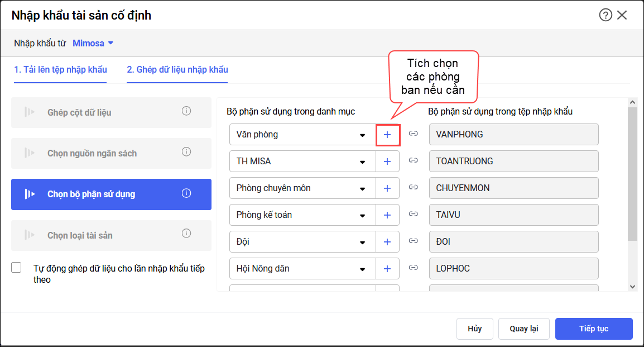Switch to Tải lên tệp nhập khẩu tab
Image resolution: width=644 pixels, height=347 pixels.
click(60, 70)
